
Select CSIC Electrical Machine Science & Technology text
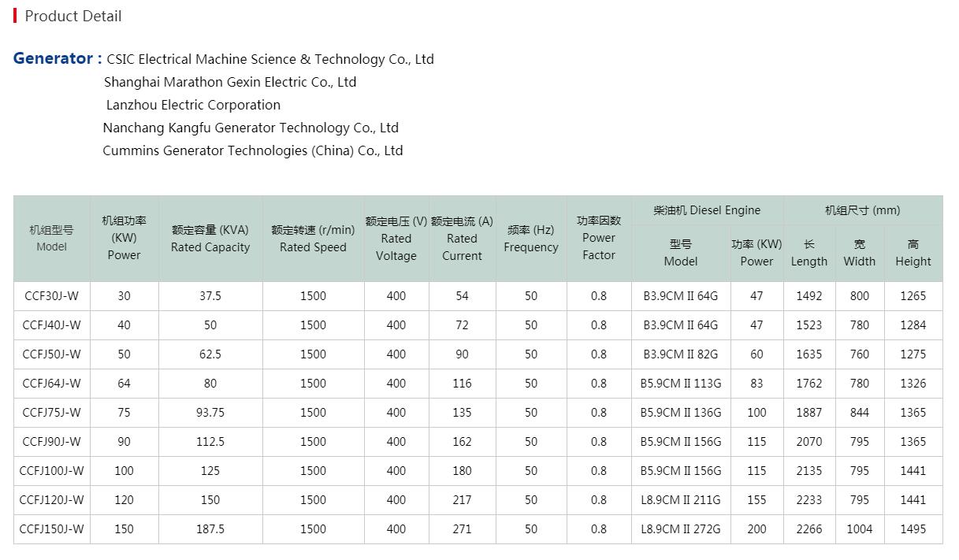pos(269,59)
